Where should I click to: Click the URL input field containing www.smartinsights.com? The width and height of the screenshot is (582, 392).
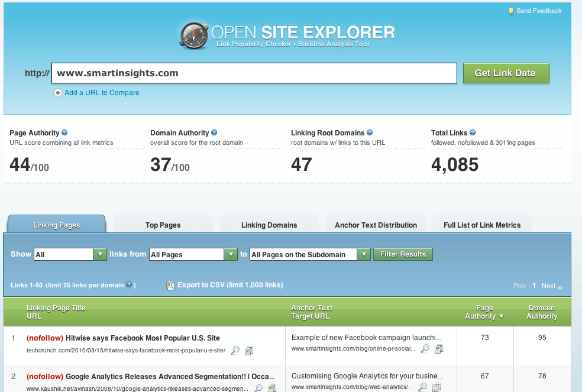pyautogui.click(x=254, y=73)
